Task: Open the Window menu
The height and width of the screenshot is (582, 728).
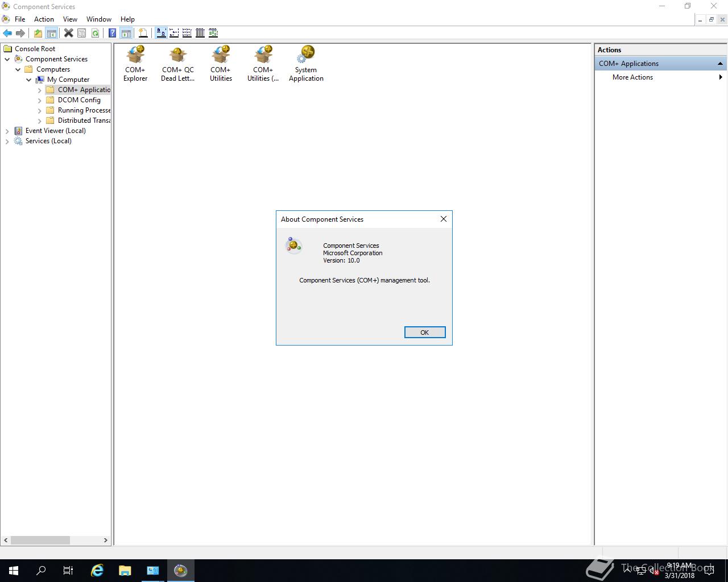Action: tap(99, 19)
